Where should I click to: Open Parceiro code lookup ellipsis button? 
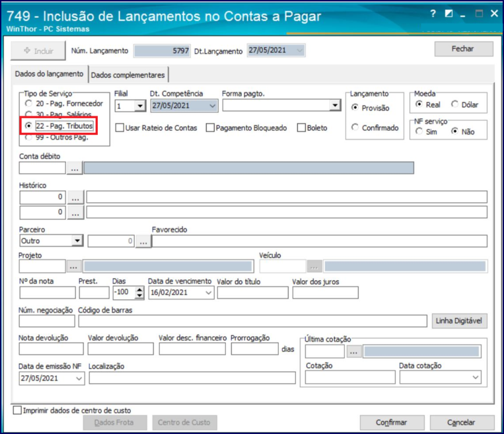pos(143,241)
